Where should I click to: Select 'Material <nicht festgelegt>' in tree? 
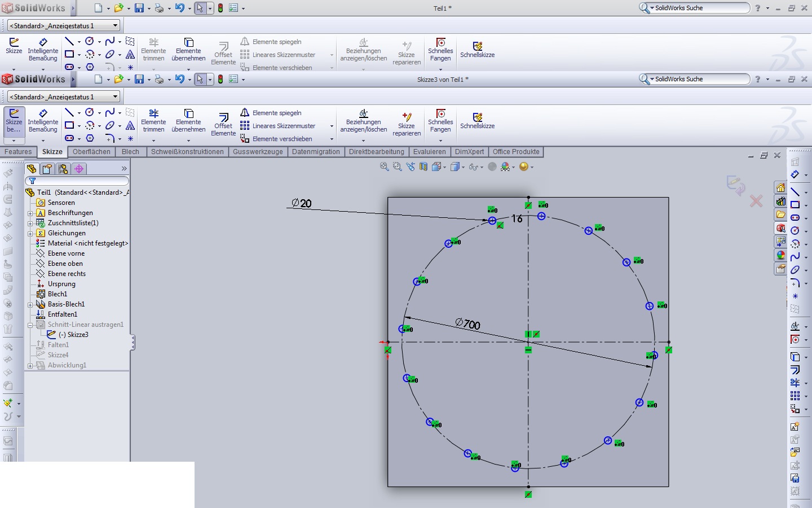(87, 243)
